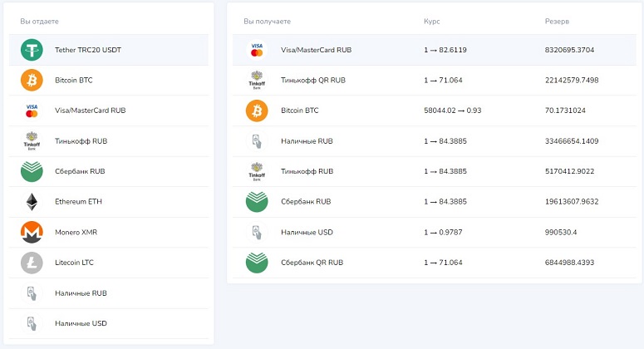
Task: Click the Ethereum diamond icon
Action: tap(32, 202)
